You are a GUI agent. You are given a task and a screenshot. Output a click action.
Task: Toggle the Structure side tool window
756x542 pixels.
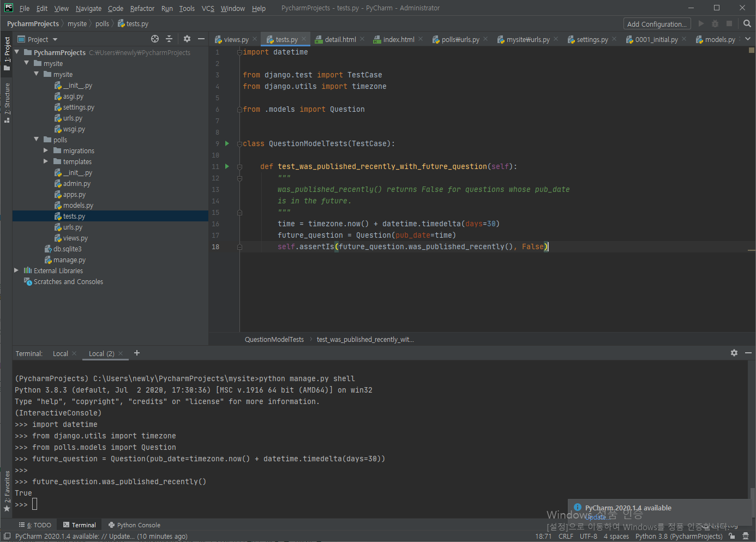tap(7, 103)
